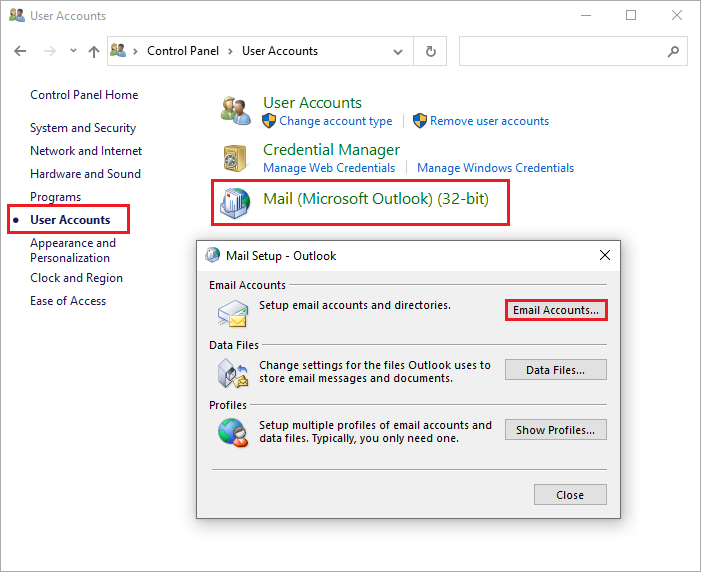Click the User Accounts breadcrumb in the address bar
Viewport: 701px width, 572px height.
point(280,51)
